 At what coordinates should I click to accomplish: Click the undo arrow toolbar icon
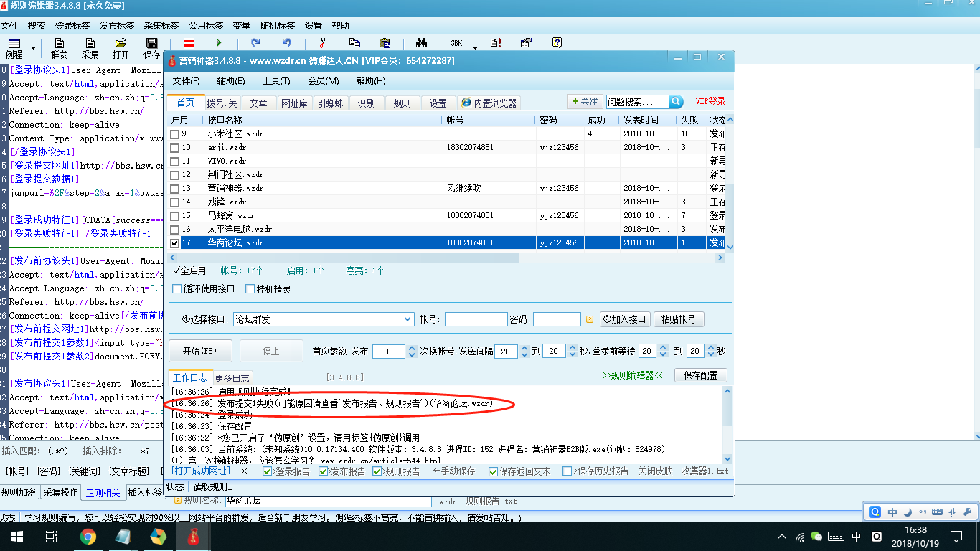(287, 43)
